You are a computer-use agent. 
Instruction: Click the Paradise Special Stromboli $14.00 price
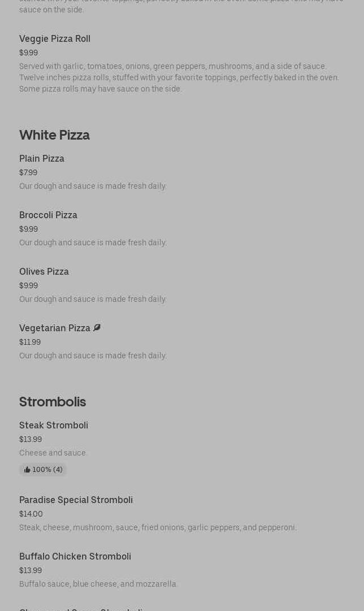pos(31,514)
